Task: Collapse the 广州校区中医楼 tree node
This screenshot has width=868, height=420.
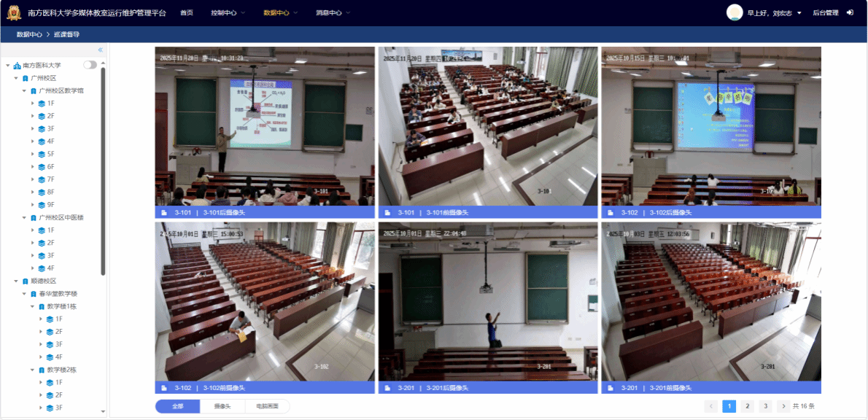Action: pyautogui.click(x=24, y=217)
